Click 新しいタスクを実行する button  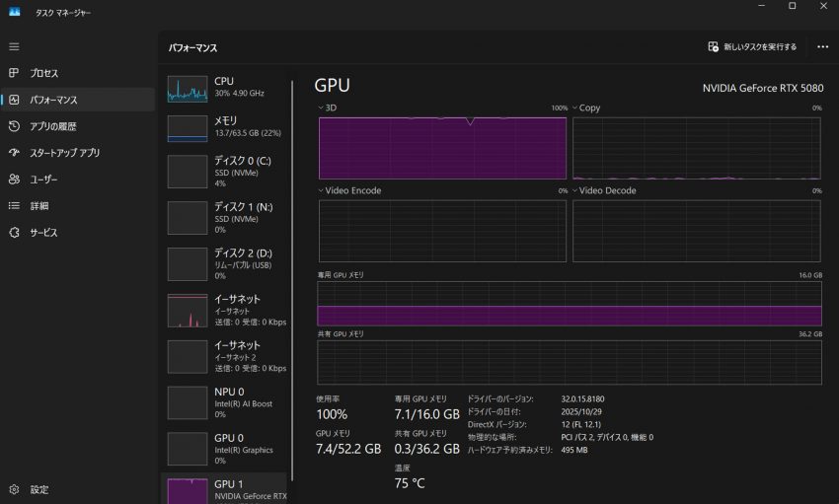752,46
